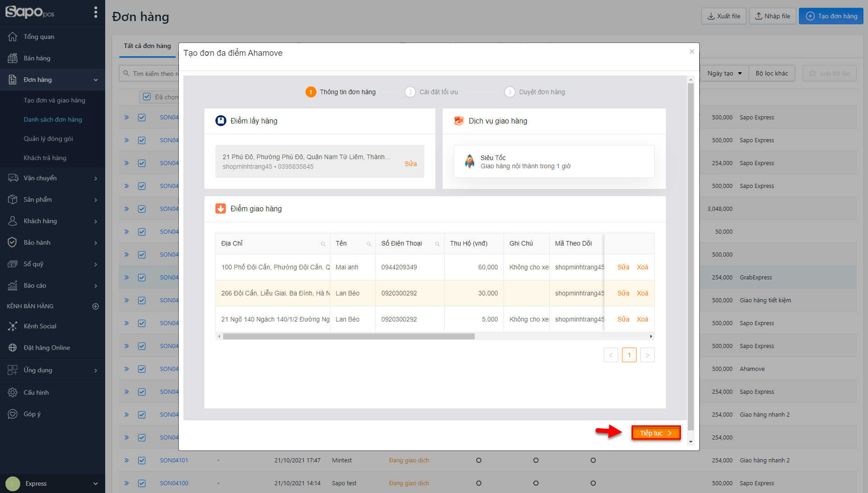Click the Sổ quỹ wallet icon
Image resolution: width=868 pixels, height=493 pixels.
12,264
